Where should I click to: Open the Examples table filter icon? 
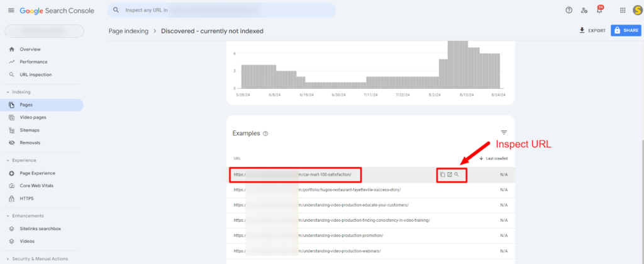tap(504, 132)
